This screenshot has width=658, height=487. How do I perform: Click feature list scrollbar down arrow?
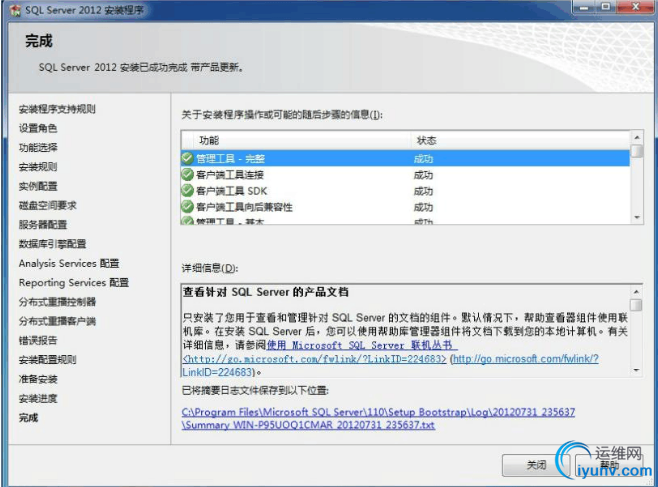(x=637, y=217)
